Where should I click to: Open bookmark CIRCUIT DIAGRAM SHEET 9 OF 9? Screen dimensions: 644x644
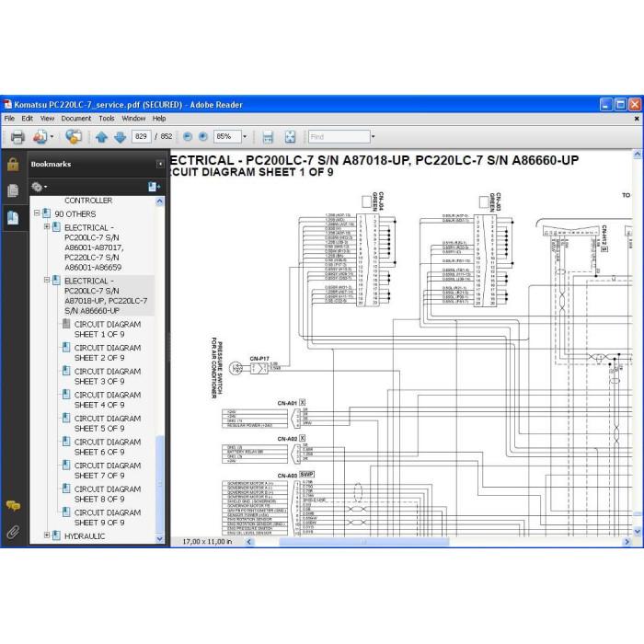point(108,517)
